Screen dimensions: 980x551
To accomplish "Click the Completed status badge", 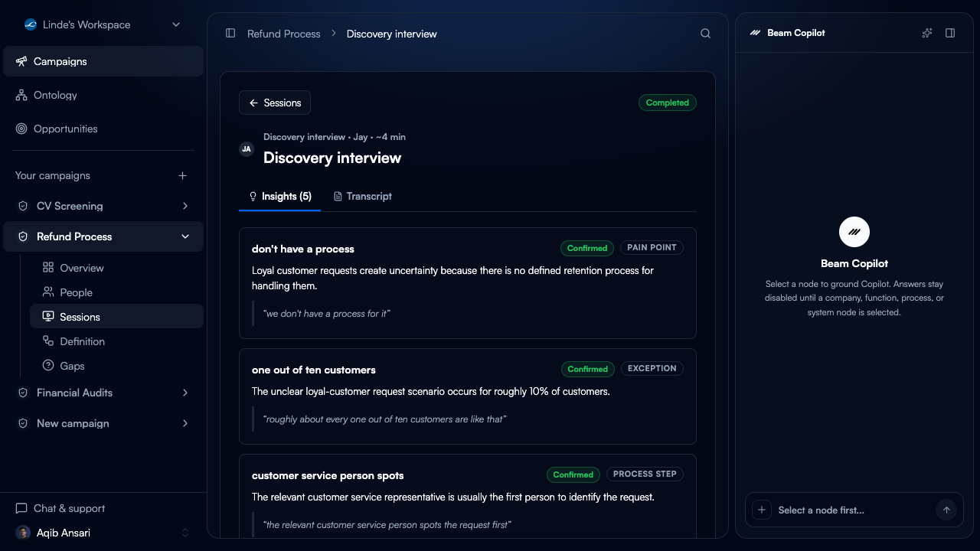I will (668, 103).
